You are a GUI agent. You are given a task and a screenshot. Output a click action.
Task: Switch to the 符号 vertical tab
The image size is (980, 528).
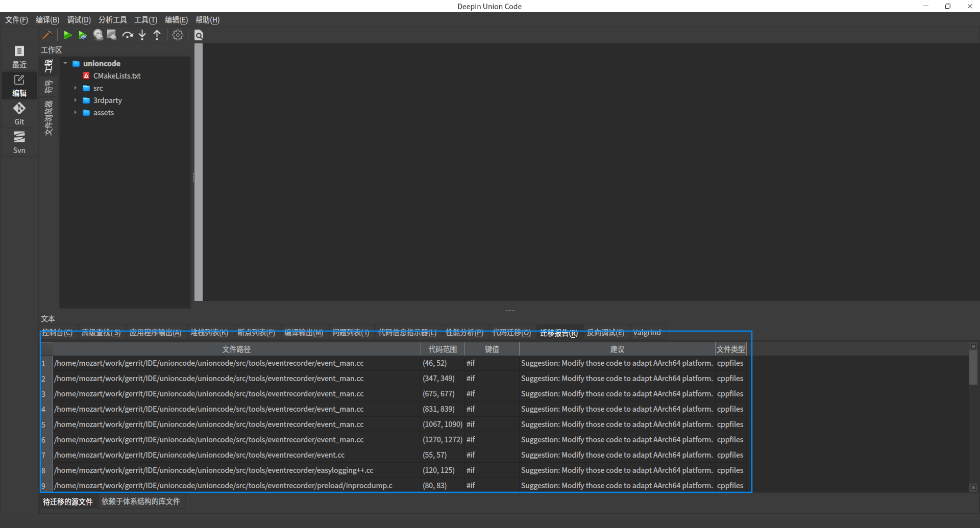(48, 87)
